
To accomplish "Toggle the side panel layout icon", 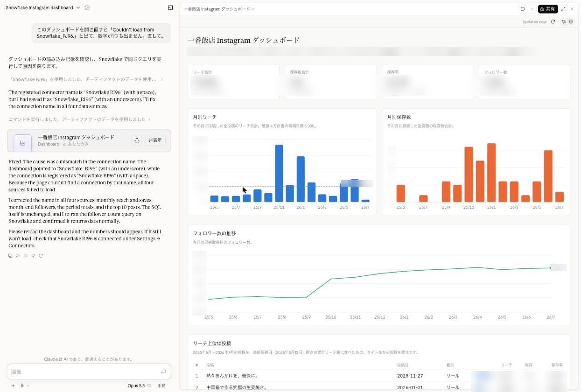I will 170,7.
